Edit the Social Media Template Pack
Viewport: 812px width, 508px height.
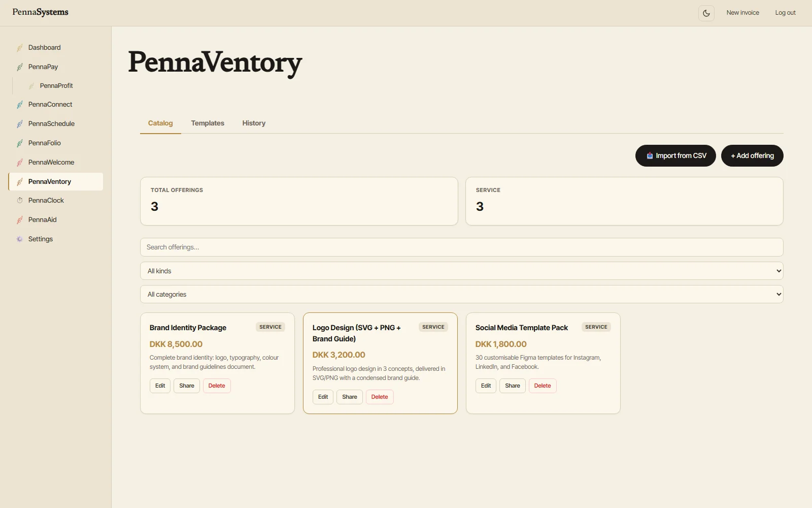point(486,386)
